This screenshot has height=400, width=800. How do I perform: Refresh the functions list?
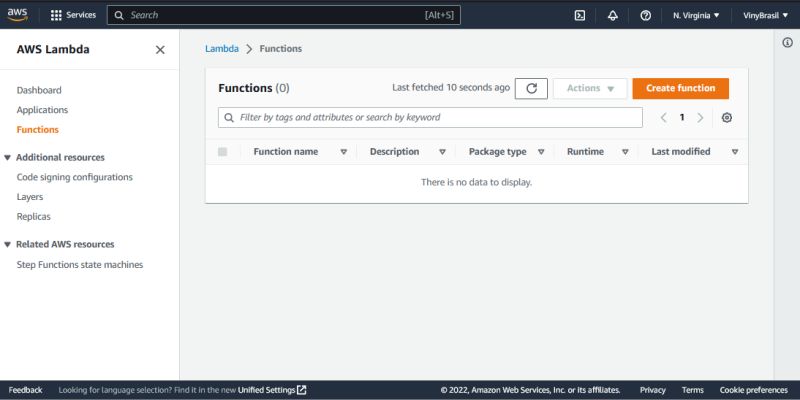point(531,88)
